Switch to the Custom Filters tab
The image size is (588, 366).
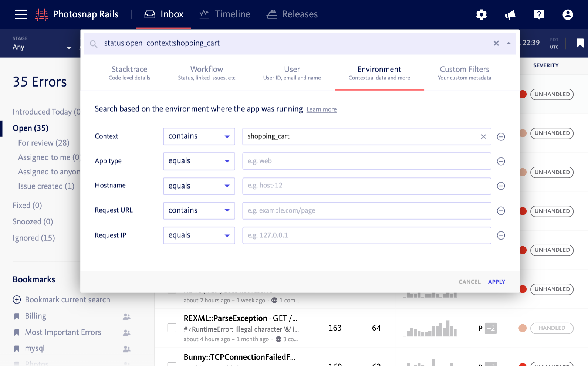pos(464,73)
